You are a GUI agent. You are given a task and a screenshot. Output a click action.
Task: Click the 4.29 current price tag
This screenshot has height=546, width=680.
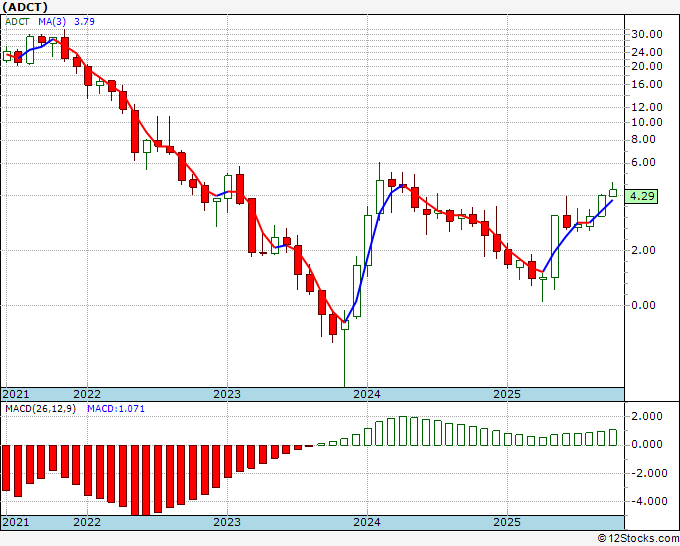pyautogui.click(x=641, y=196)
